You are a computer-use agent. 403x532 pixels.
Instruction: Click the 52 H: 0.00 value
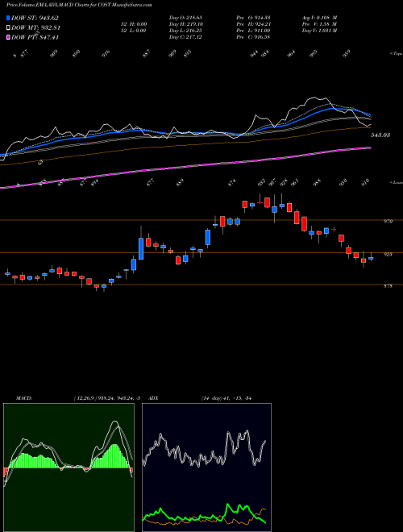click(135, 24)
